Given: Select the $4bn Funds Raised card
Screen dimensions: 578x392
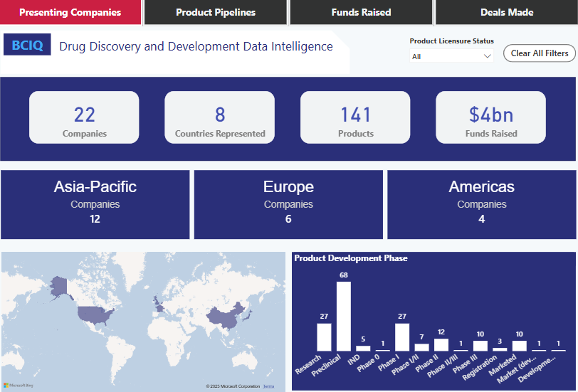Looking at the screenshot, I should 491,117.
